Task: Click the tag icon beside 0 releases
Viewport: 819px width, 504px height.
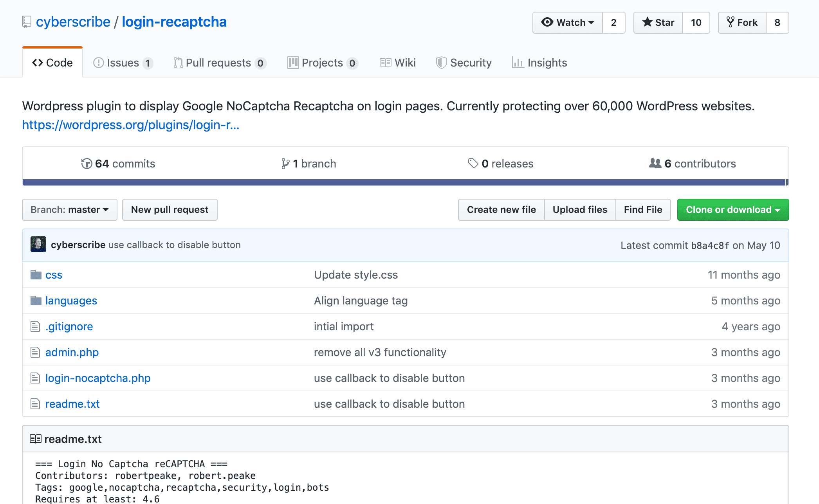Action: pyautogui.click(x=473, y=163)
